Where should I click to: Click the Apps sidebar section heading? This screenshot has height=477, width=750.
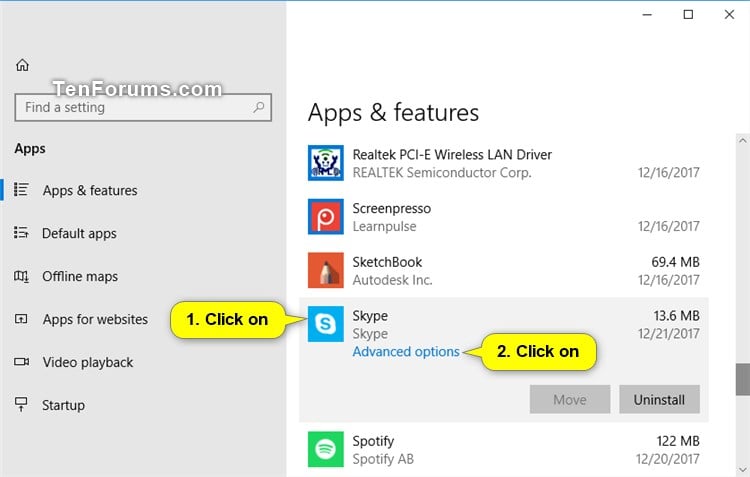click(x=30, y=149)
